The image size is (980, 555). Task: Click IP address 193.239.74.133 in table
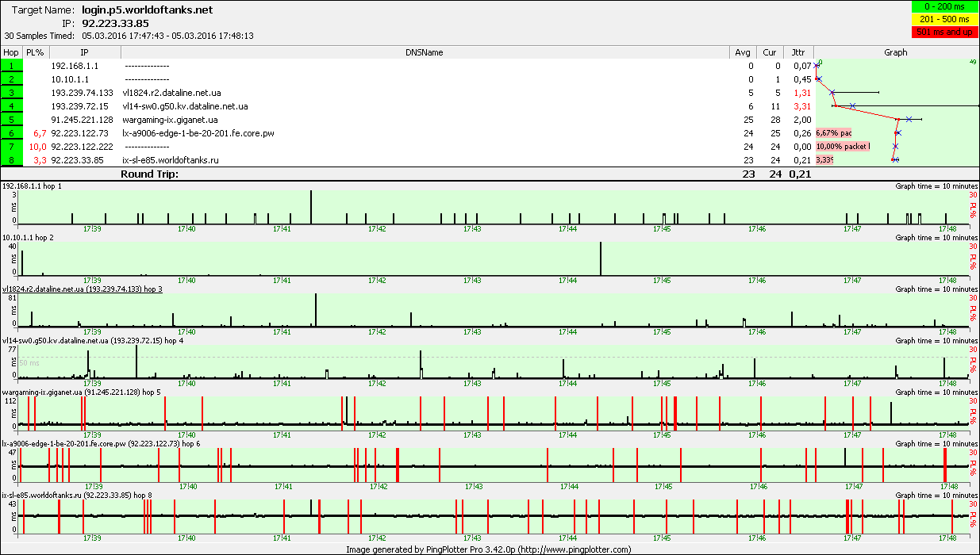(82, 93)
